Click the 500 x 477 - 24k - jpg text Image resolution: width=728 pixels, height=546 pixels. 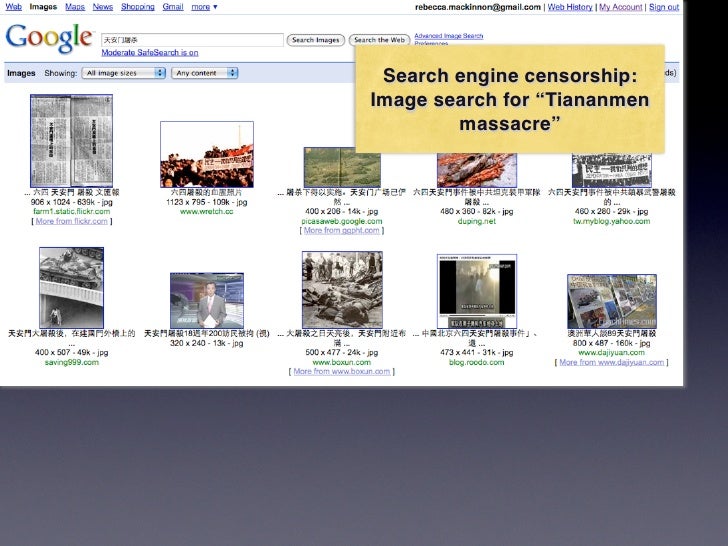[x=342, y=352]
